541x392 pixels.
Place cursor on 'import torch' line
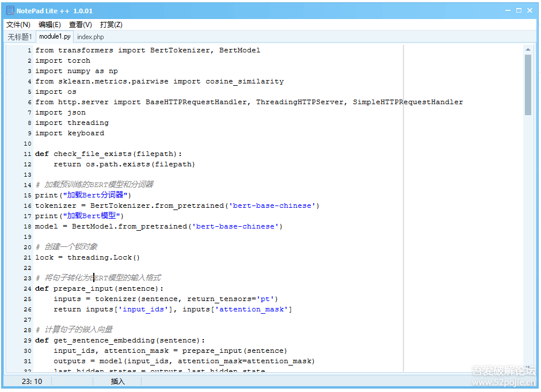pos(63,60)
